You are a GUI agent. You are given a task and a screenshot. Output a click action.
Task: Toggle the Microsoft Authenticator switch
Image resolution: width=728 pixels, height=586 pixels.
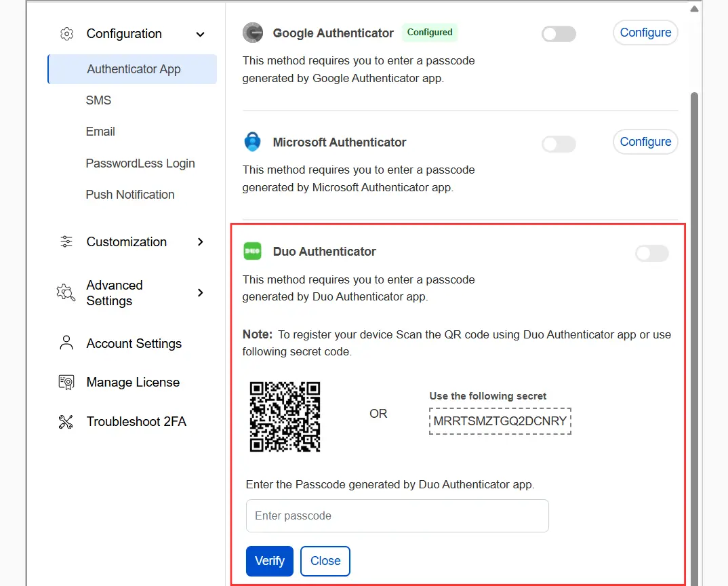coord(559,144)
